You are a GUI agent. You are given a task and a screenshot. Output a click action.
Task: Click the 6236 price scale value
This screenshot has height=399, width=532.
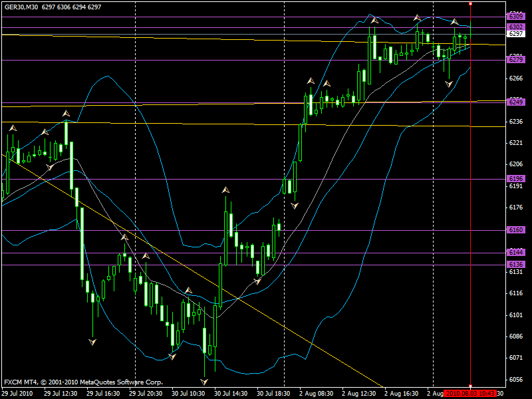tap(516, 122)
